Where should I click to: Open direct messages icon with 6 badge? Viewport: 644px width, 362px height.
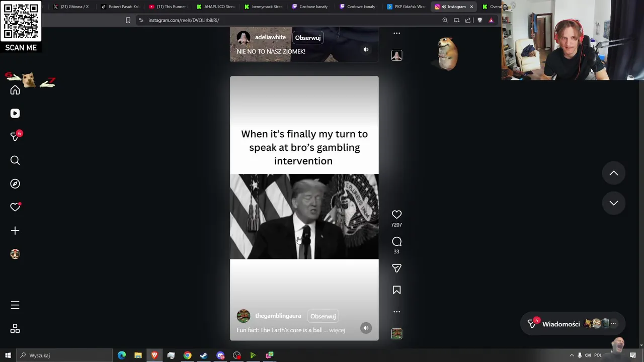[16, 136]
